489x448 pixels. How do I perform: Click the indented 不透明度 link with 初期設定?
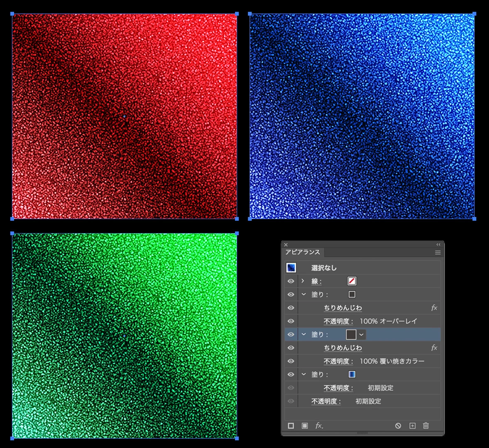[x=338, y=388]
